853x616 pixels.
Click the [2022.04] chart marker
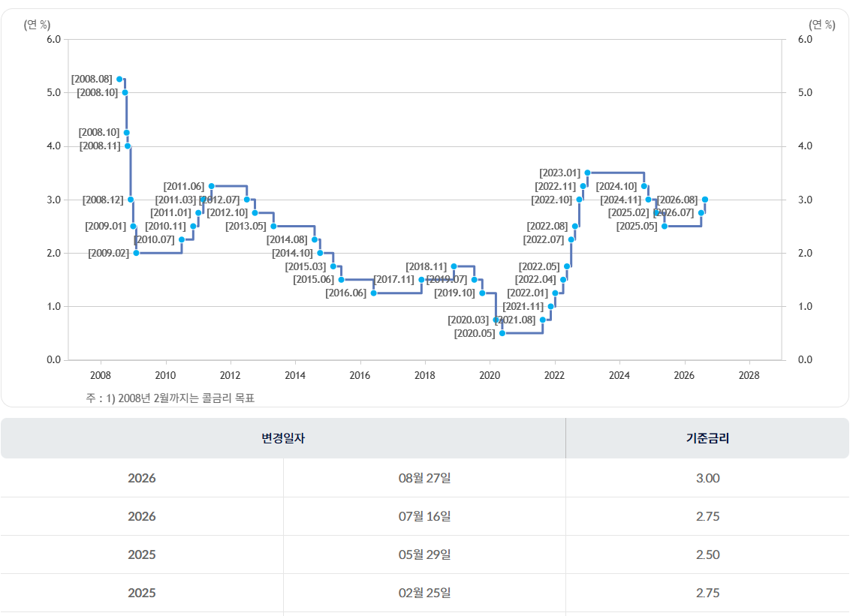(563, 279)
